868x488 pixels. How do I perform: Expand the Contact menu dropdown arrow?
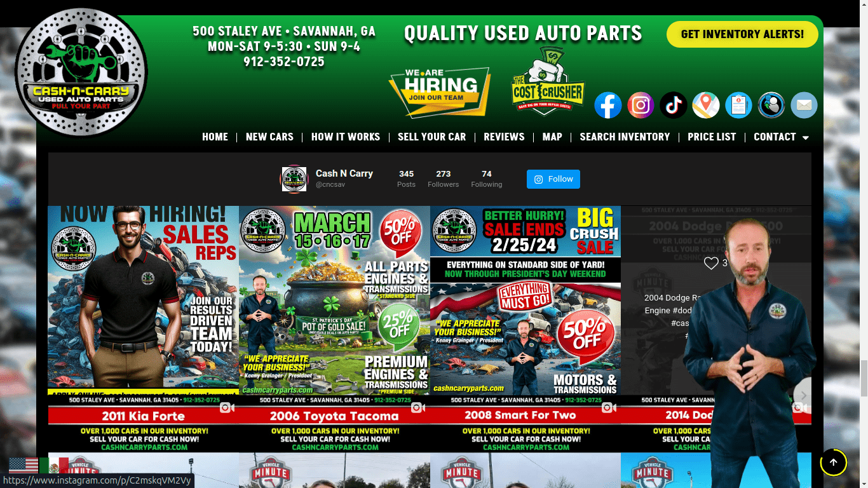point(806,137)
